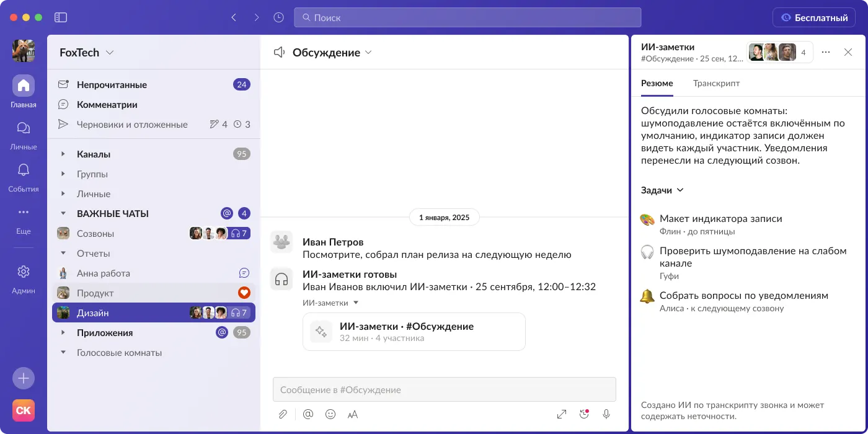Image resolution: width=868 pixels, height=434 pixels.
Task: Close the ИИ-заметки panel
Action: pos(848,53)
